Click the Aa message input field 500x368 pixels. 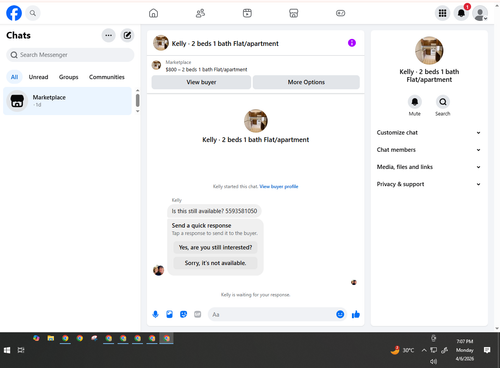click(x=272, y=314)
